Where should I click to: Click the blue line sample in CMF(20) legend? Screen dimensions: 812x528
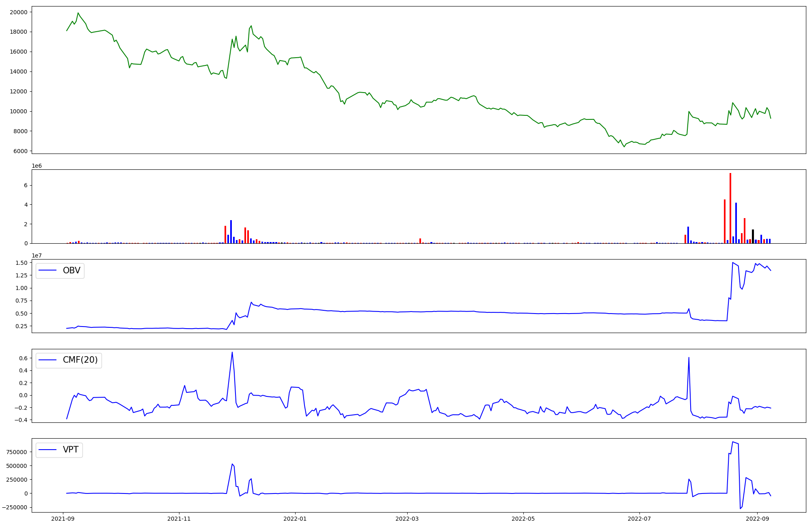pyautogui.click(x=48, y=360)
